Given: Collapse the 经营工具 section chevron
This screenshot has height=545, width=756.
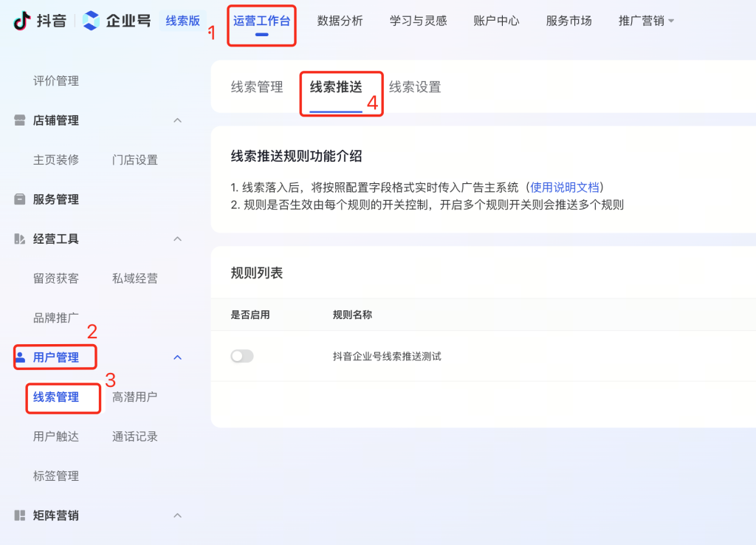Looking at the screenshot, I should (x=177, y=239).
